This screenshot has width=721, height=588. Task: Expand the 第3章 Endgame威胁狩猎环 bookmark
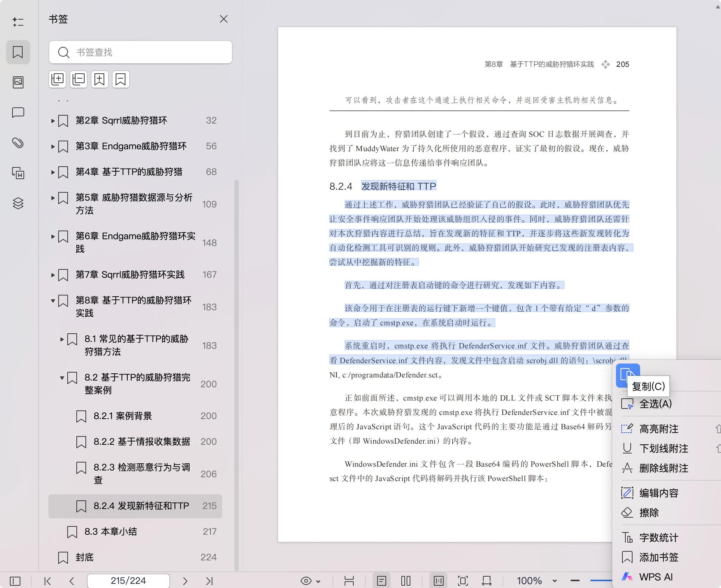click(53, 147)
